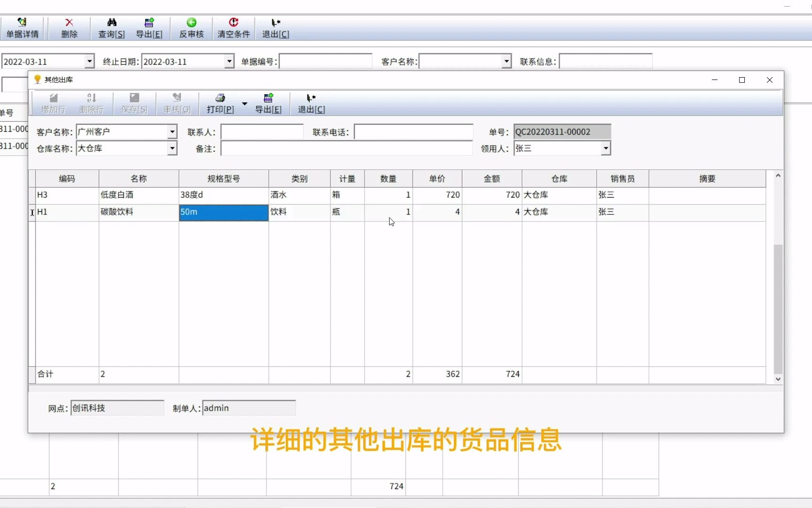Select the 饮料 category cell
The width and height of the screenshot is (812, 508).
(299, 212)
